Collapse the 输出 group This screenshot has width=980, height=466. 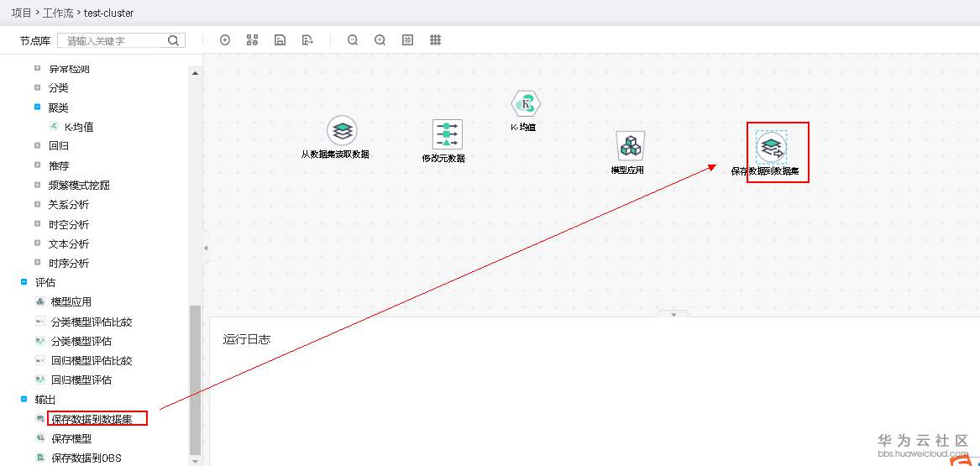coord(24,399)
